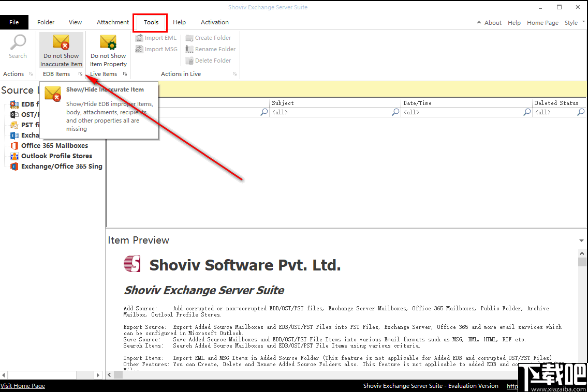Click the Import MSG icon

click(x=139, y=49)
